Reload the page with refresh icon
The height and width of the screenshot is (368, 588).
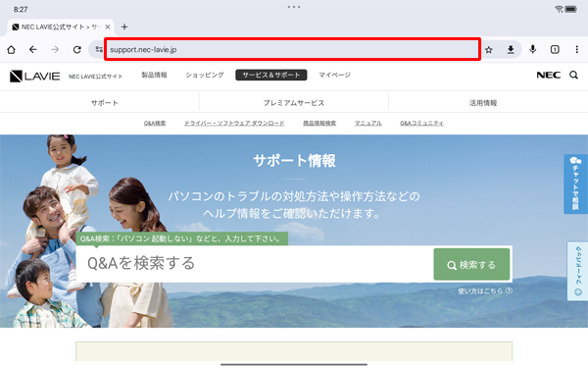77,50
